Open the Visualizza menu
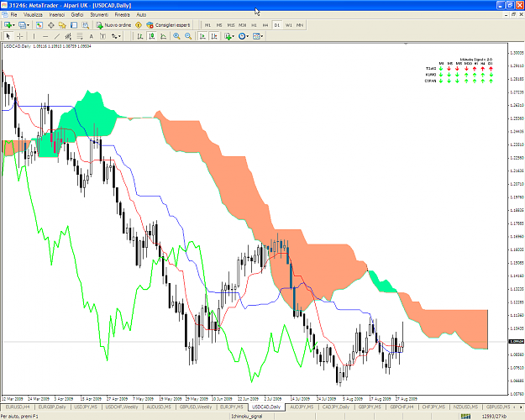525x420 pixels. [x=33, y=15]
